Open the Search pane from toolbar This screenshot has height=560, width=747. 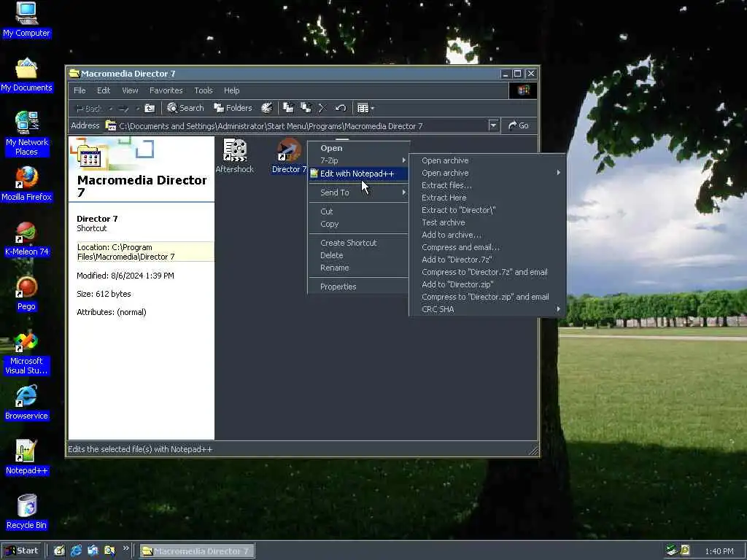click(185, 108)
